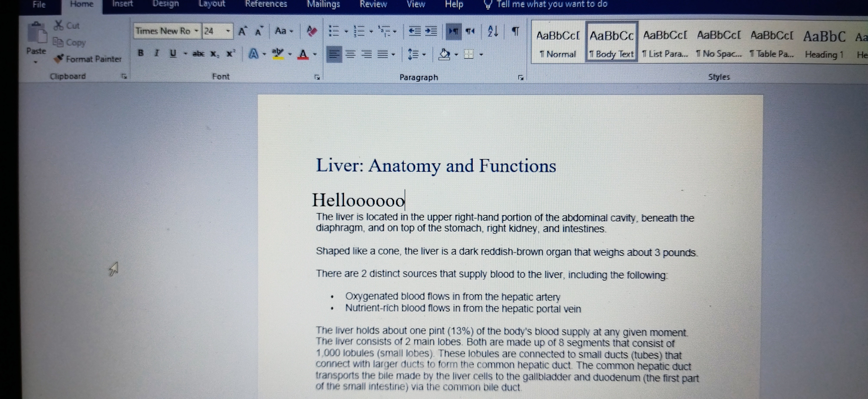Toggle Superscript formatting

click(x=231, y=53)
